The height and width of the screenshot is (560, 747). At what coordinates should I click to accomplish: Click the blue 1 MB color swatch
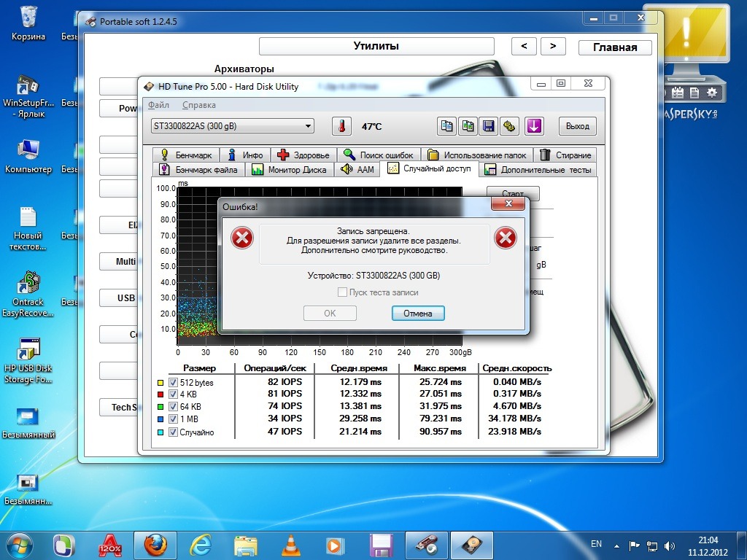point(160,419)
